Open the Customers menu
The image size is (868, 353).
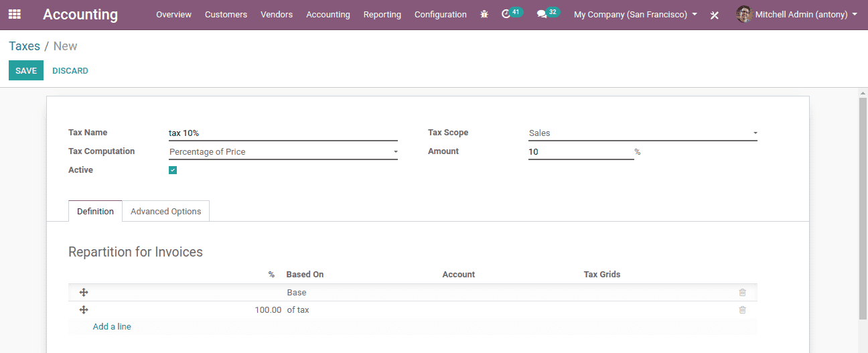coord(226,14)
